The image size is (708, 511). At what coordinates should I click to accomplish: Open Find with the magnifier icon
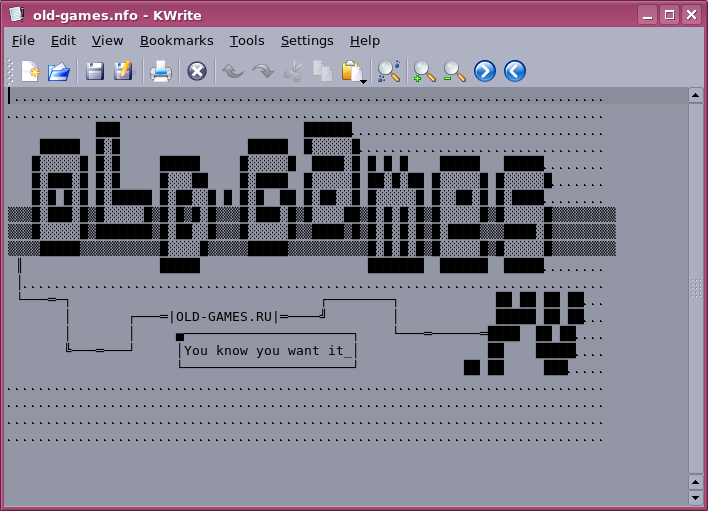388,71
